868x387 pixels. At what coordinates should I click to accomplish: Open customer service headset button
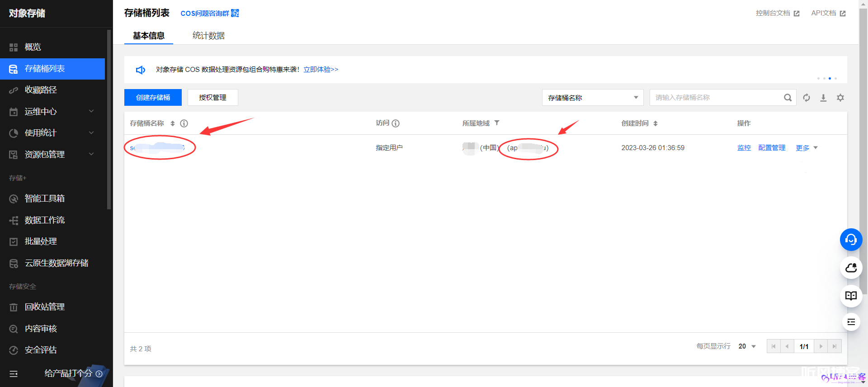[x=851, y=240]
